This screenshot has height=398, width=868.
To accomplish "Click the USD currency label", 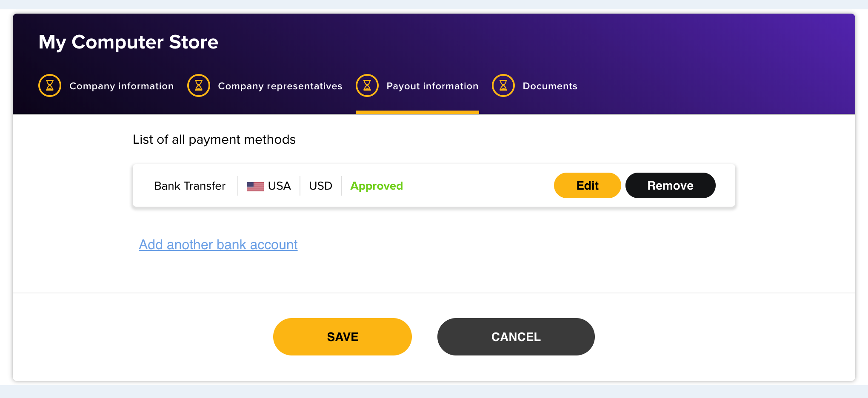I will tap(320, 186).
